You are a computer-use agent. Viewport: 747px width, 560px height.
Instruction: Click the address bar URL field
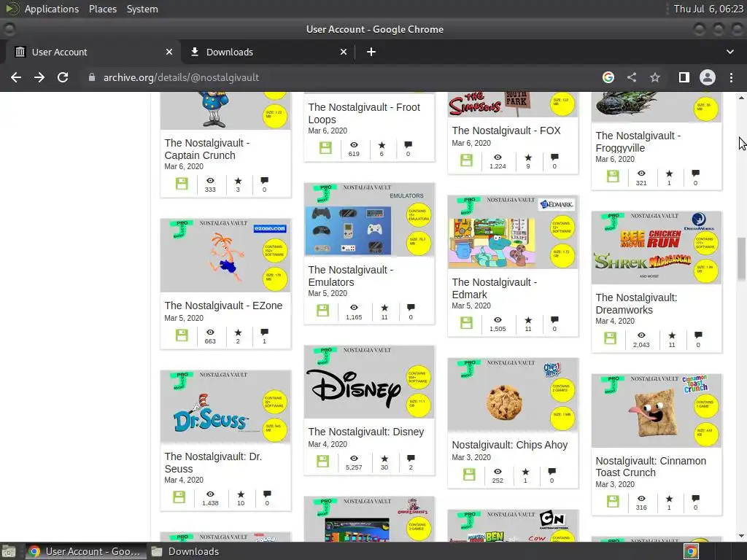[x=333, y=77]
